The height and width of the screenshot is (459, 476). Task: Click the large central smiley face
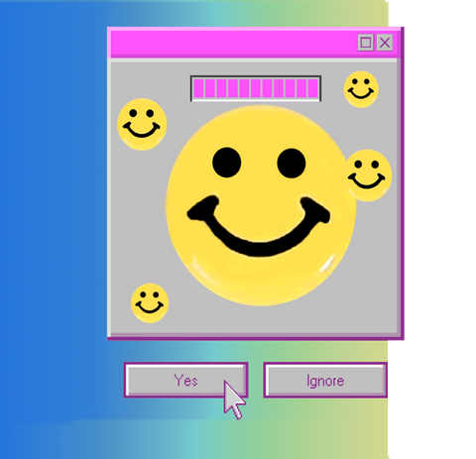(261, 205)
